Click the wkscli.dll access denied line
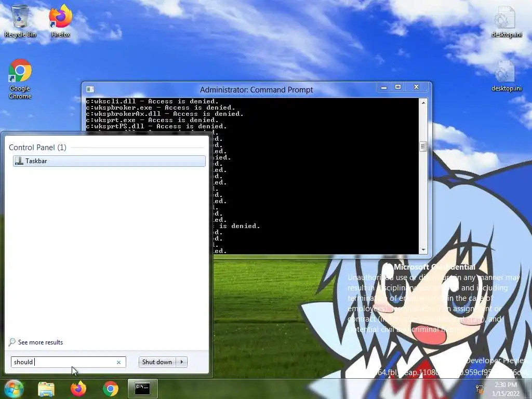 tap(152, 101)
